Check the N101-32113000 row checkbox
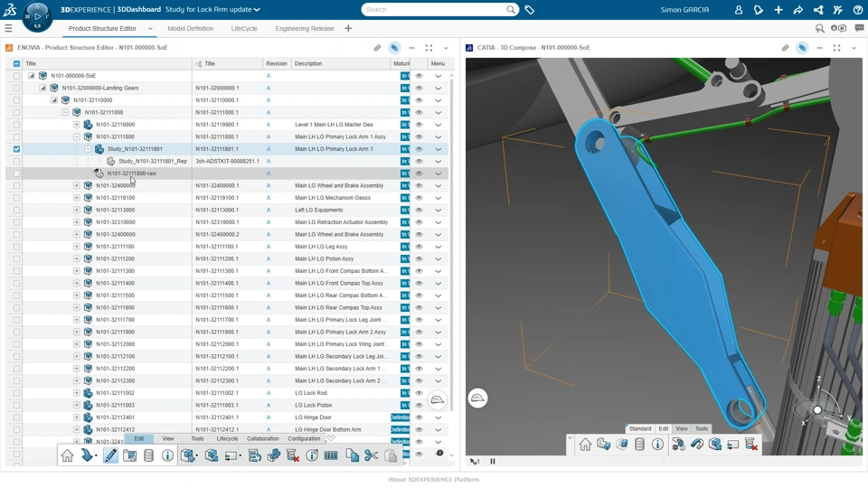This screenshot has height=488, width=868. coord(16,211)
